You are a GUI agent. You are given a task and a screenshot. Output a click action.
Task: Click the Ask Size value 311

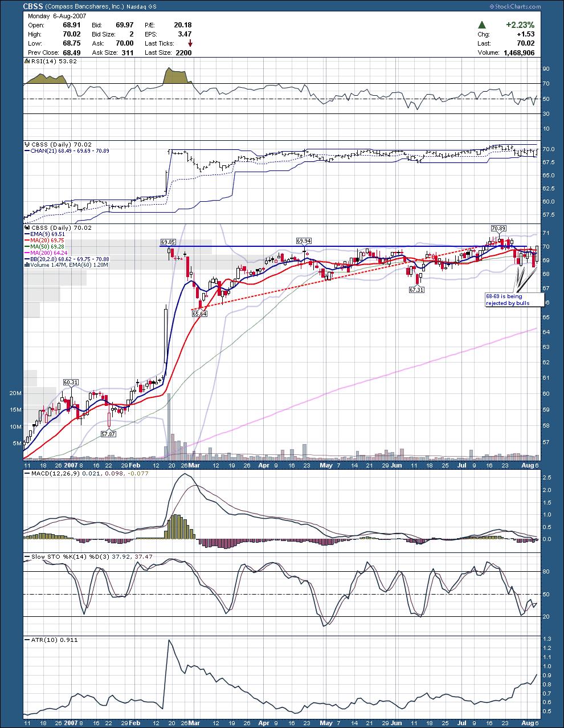tap(128, 52)
